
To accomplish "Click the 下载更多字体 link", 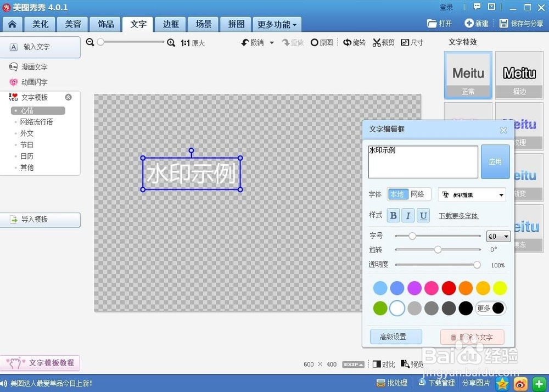I will point(458,216).
